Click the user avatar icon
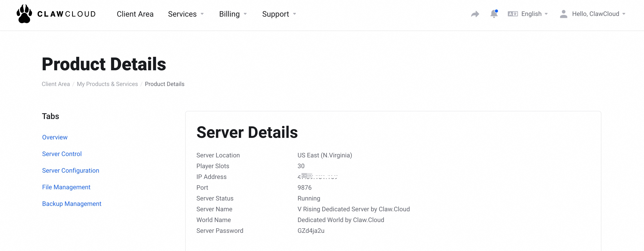The height and width of the screenshot is (251, 644). tap(563, 14)
